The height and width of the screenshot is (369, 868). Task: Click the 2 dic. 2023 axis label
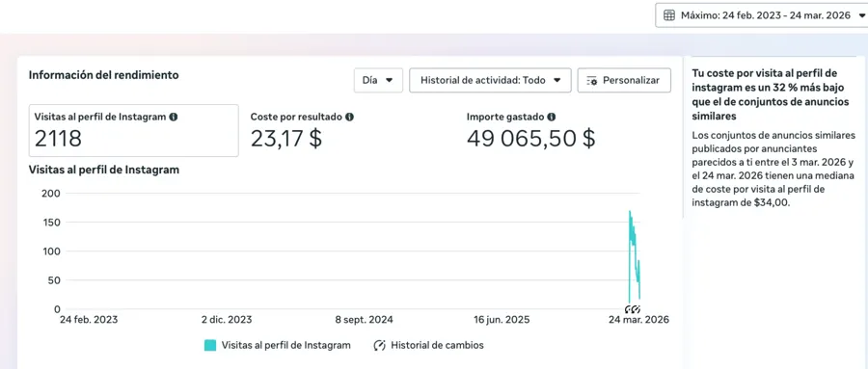(227, 320)
